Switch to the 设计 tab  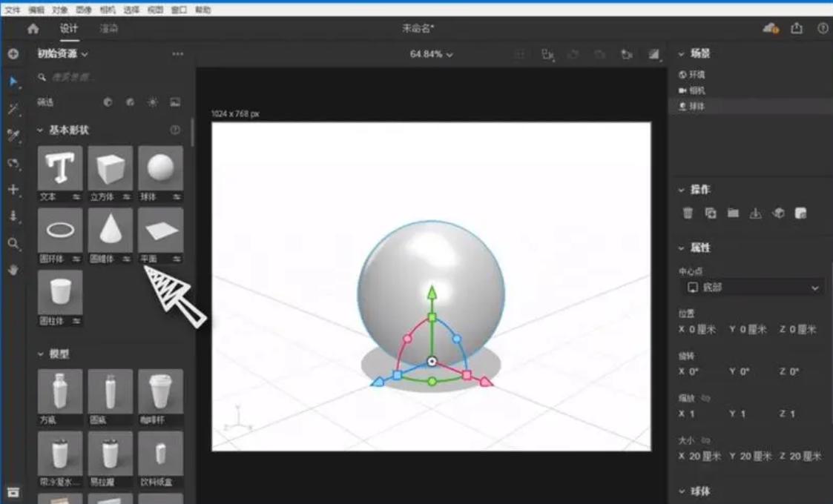(x=69, y=29)
